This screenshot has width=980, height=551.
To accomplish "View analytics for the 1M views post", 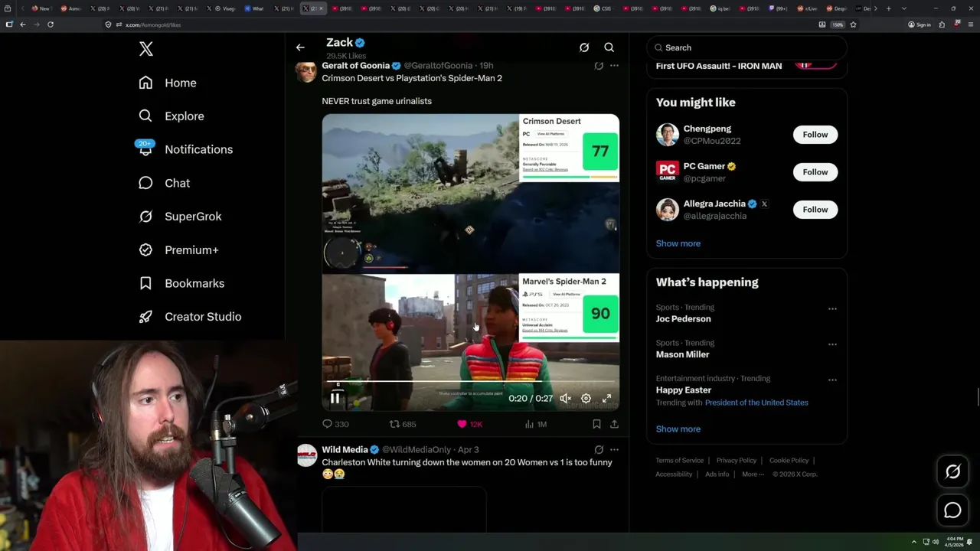I will coord(535,424).
